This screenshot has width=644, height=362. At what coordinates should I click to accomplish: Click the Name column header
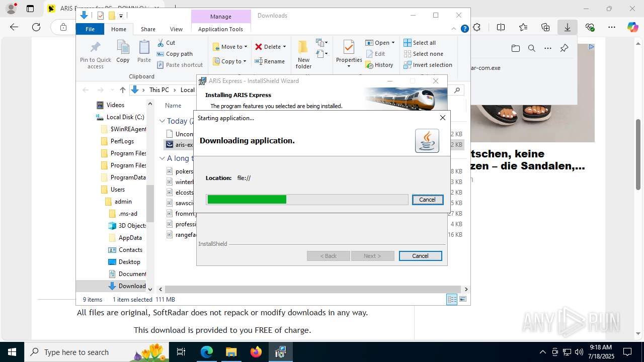click(x=173, y=106)
